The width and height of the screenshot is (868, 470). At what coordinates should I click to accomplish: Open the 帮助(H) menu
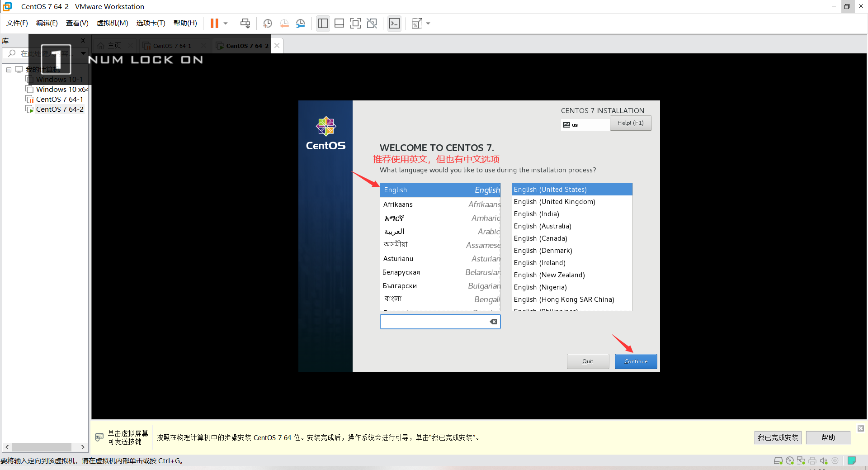(x=185, y=23)
